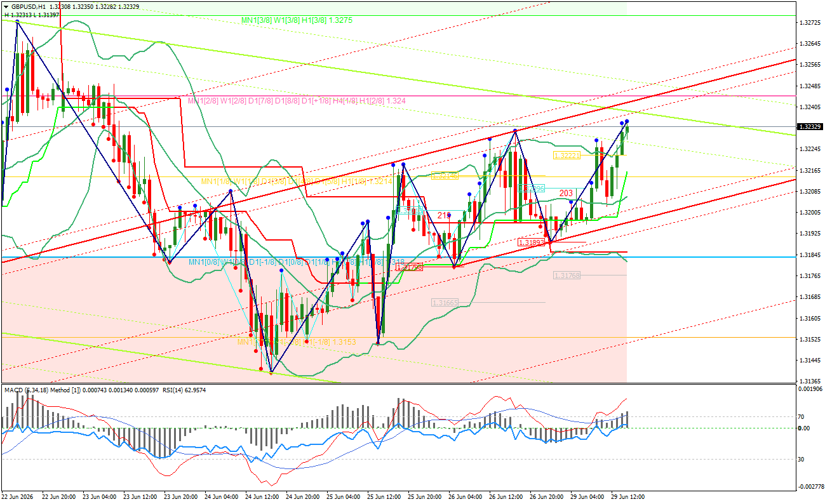
Task: Click the 26 Jun 04:00 time label
Action: click(x=466, y=496)
